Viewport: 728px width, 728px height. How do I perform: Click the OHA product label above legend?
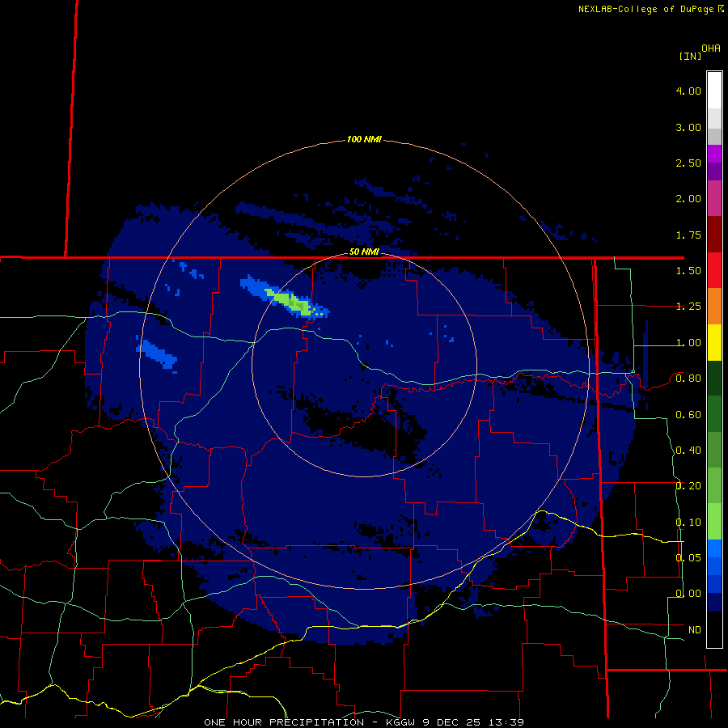click(711, 49)
